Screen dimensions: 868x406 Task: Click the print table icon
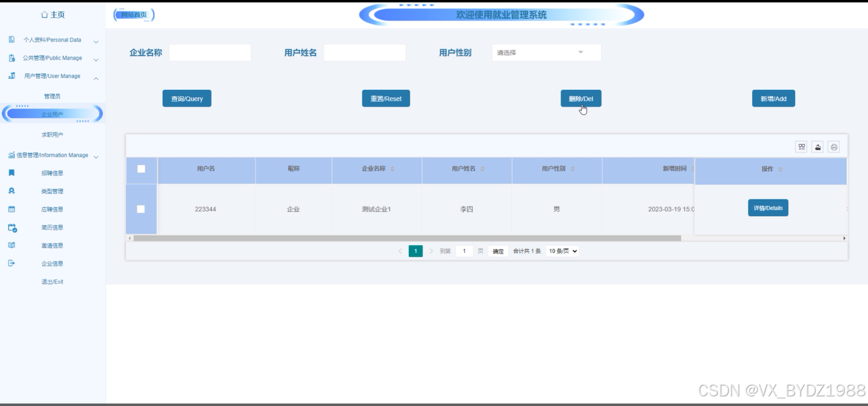834,147
